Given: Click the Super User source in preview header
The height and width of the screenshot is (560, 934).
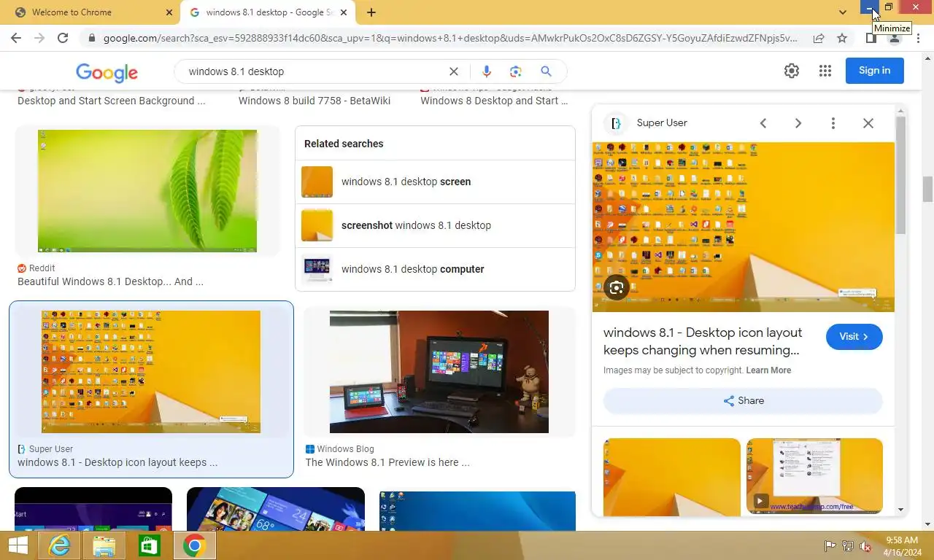Looking at the screenshot, I should point(662,123).
